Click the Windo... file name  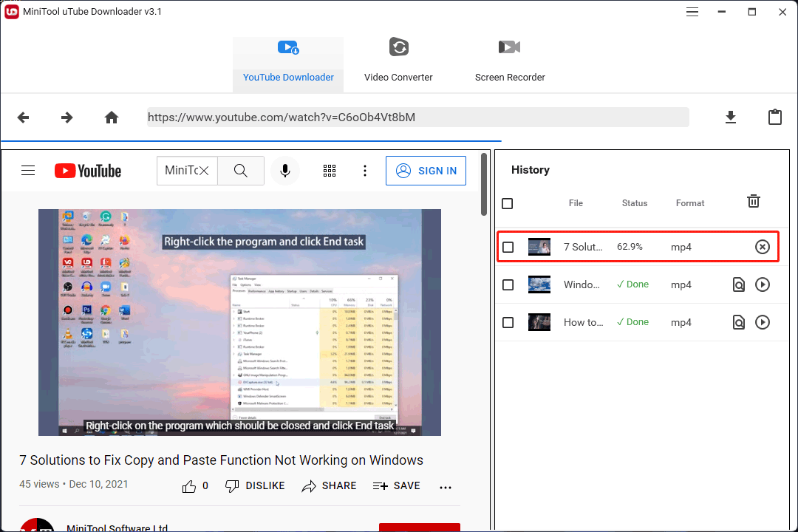click(582, 284)
